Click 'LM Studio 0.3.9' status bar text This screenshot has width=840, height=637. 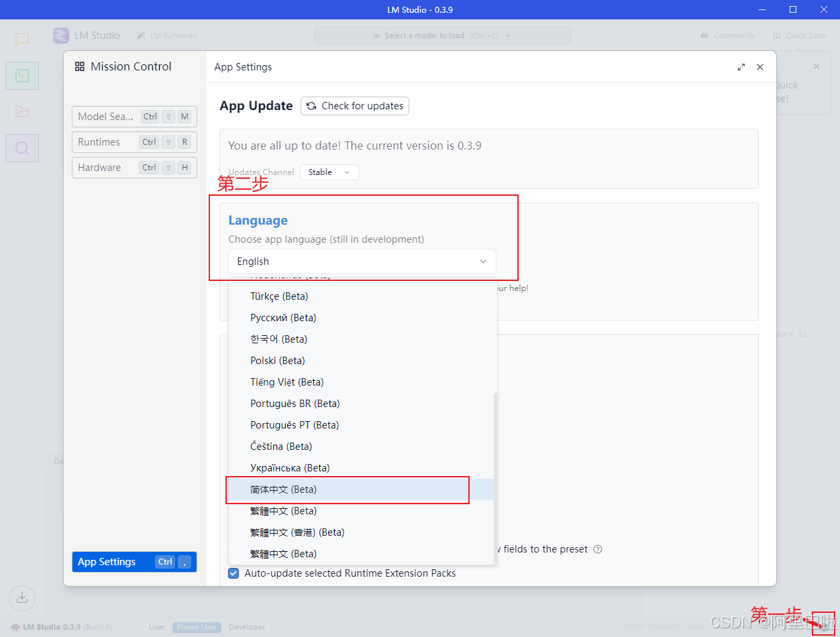click(x=52, y=627)
